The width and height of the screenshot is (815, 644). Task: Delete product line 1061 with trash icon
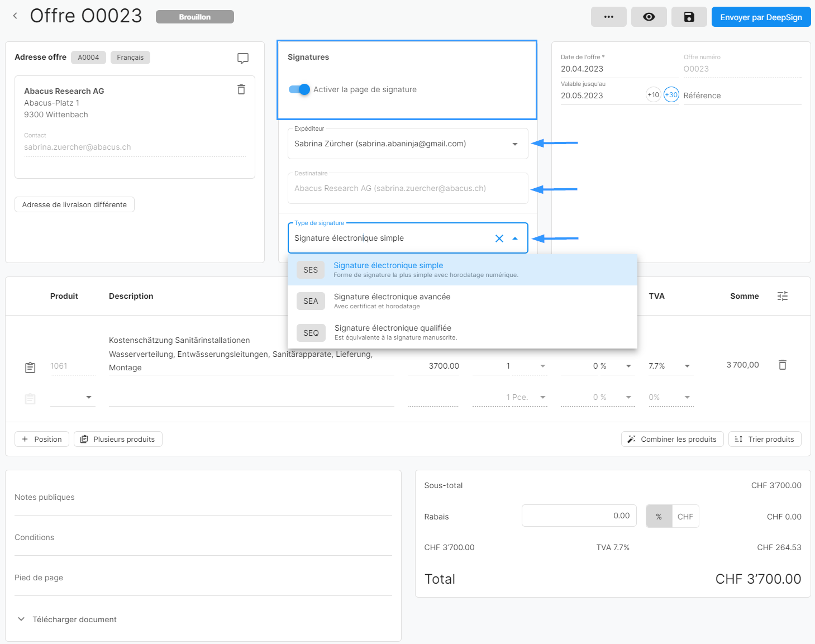(x=782, y=365)
